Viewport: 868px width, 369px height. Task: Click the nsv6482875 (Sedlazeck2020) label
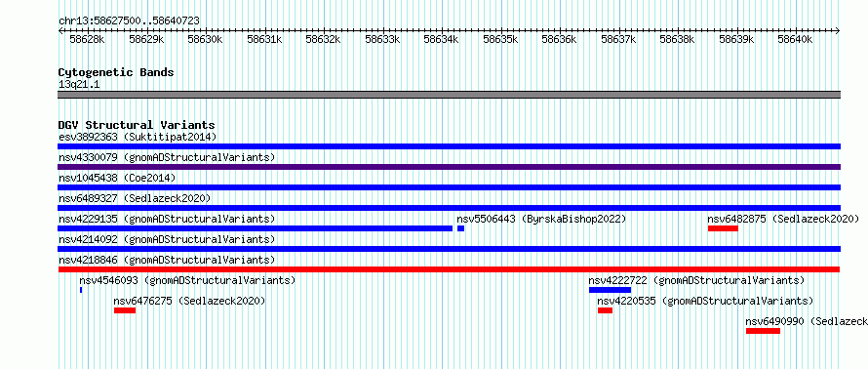[783, 219]
